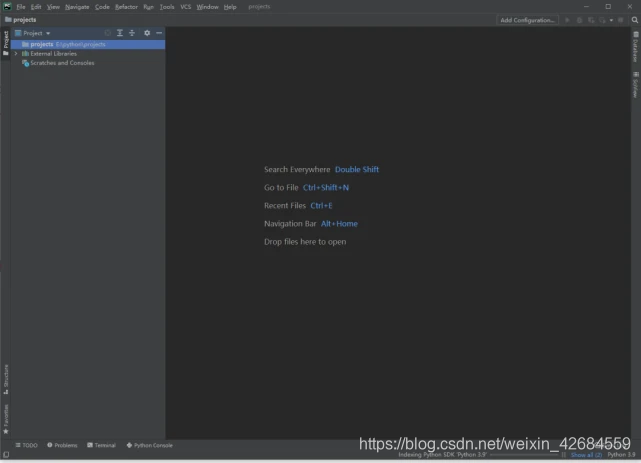Image resolution: width=641 pixels, height=463 pixels.
Task: Open the Python Console tool window
Action: pos(150,445)
